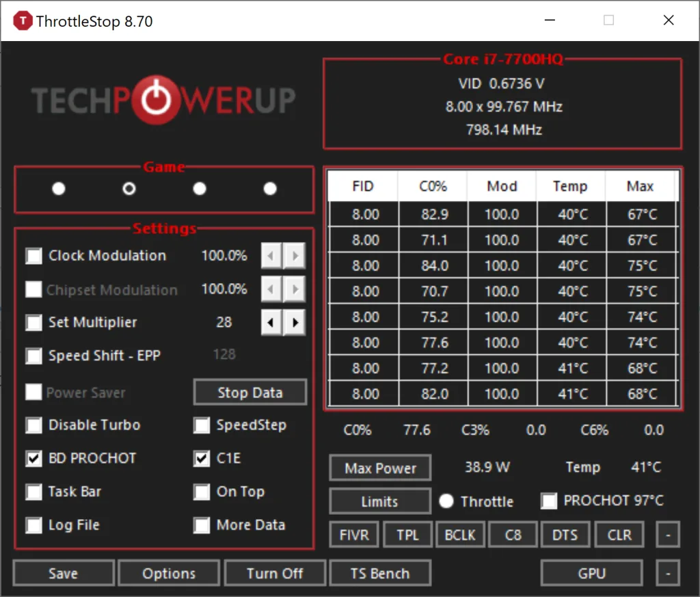Click Turn Off to disable ThrottleStop
Image resolution: width=700 pixels, height=597 pixels.
[274, 573]
